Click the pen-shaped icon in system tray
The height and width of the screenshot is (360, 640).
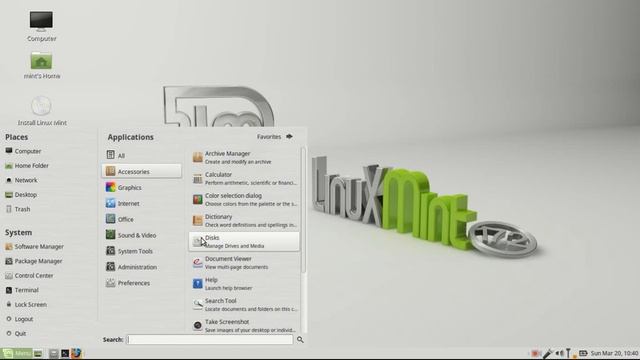(x=547, y=353)
